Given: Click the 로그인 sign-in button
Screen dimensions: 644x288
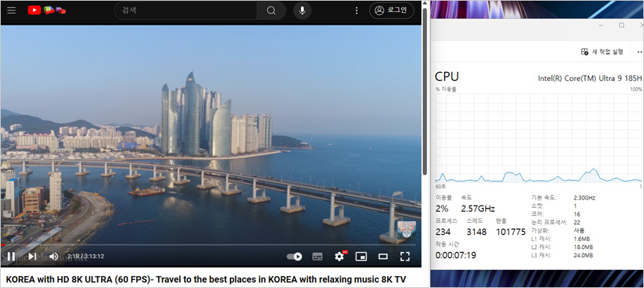Looking at the screenshot, I should (392, 10).
